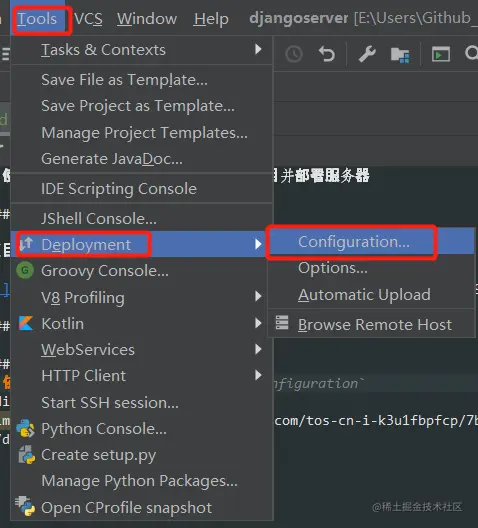Click the search magnifier icon
This screenshot has height=528, width=478.
471,53
